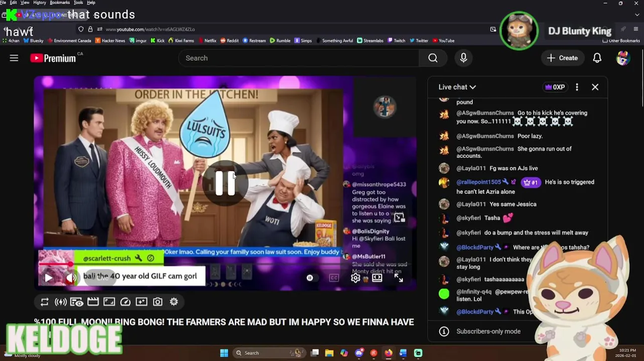Play the video from player controls
The image size is (644, 361).
(x=48, y=278)
